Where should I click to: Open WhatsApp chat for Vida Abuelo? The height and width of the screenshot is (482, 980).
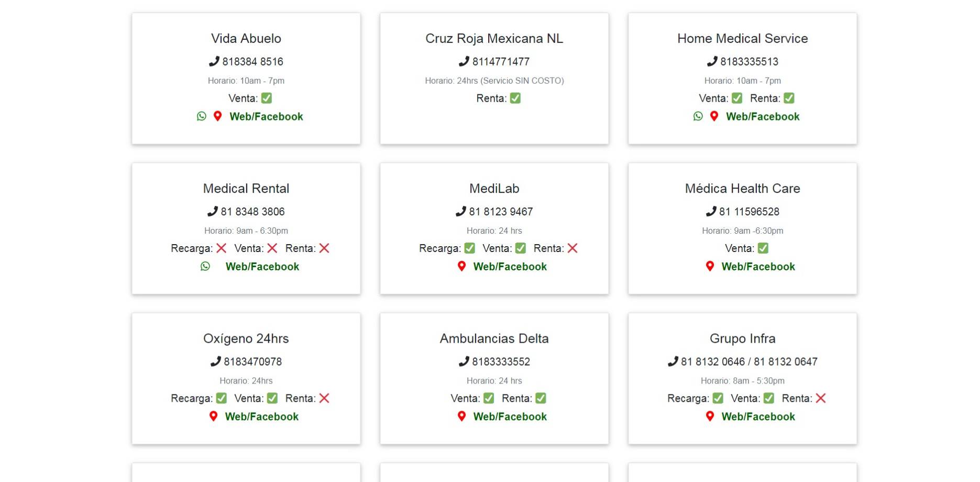click(202, 116)
